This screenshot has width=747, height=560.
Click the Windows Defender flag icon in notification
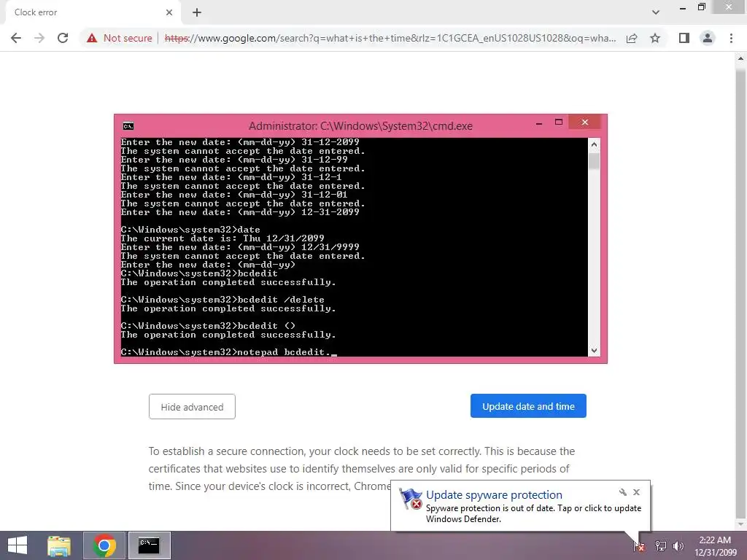pos(410,499)
